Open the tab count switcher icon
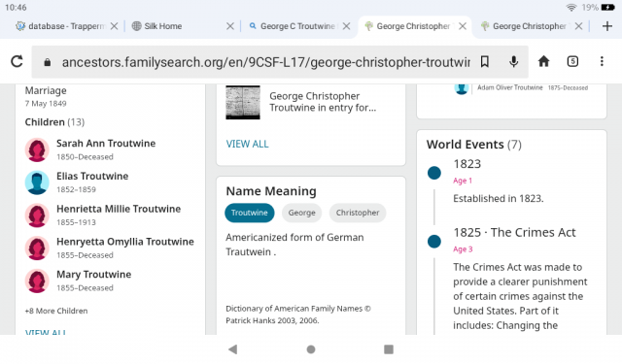 point(572,61)
